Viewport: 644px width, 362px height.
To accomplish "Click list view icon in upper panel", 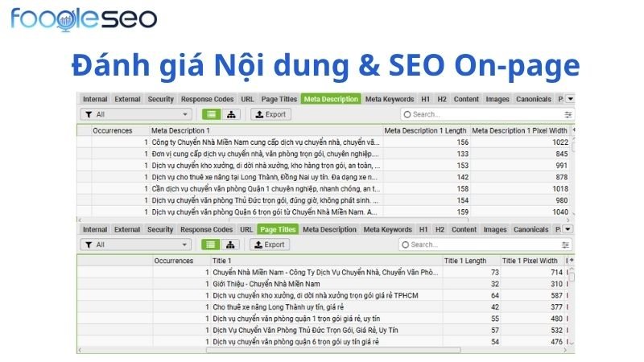I will tap(212, 114).
